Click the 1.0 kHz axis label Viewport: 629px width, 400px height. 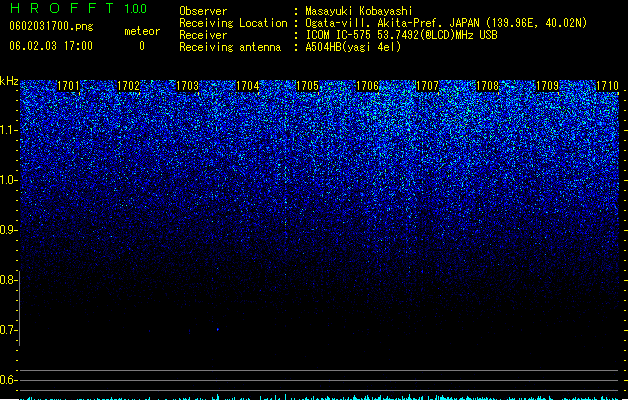pos(9,180)
